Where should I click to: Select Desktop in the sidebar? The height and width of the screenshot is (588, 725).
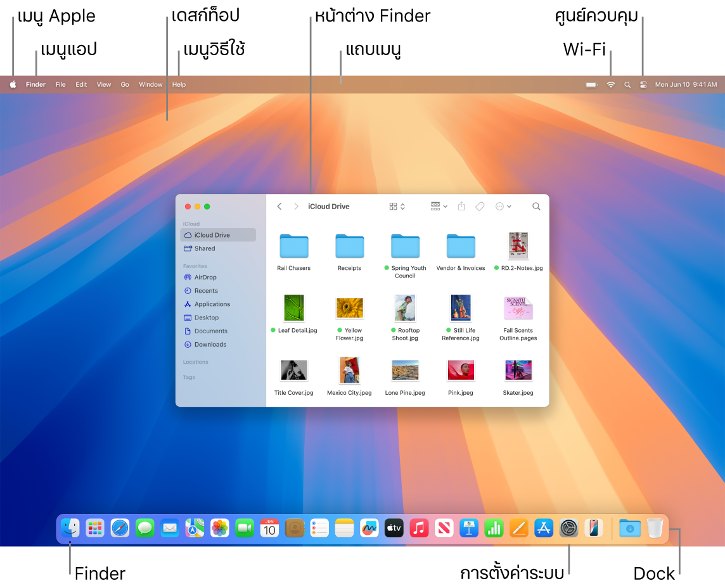point(218,317)
